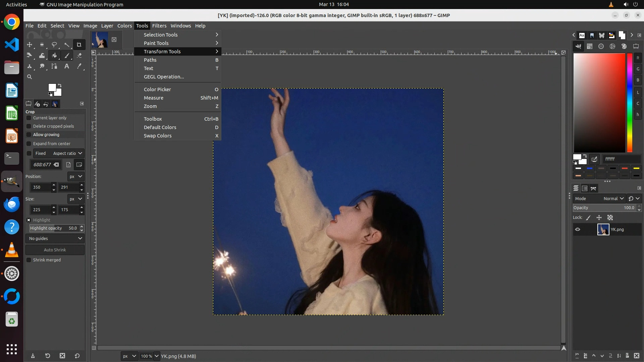Hide the YK.png layer with eye icon
644x362 pixels.
tap(578, 230)
